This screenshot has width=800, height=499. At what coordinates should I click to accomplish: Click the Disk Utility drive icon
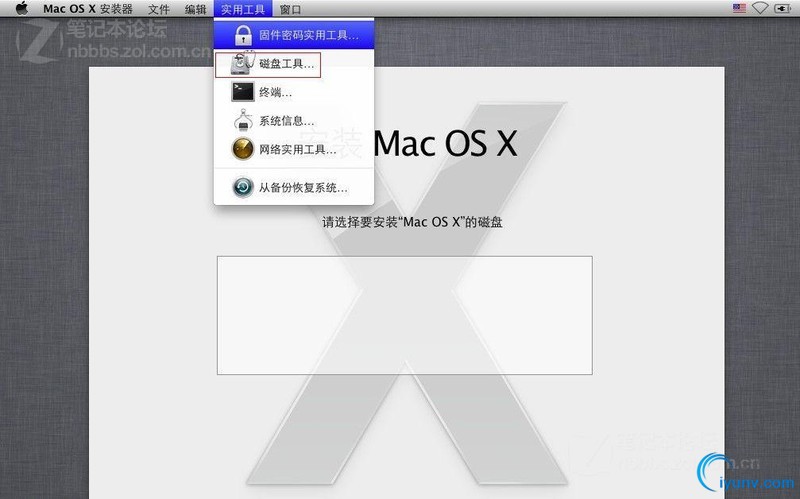point(242,64)
